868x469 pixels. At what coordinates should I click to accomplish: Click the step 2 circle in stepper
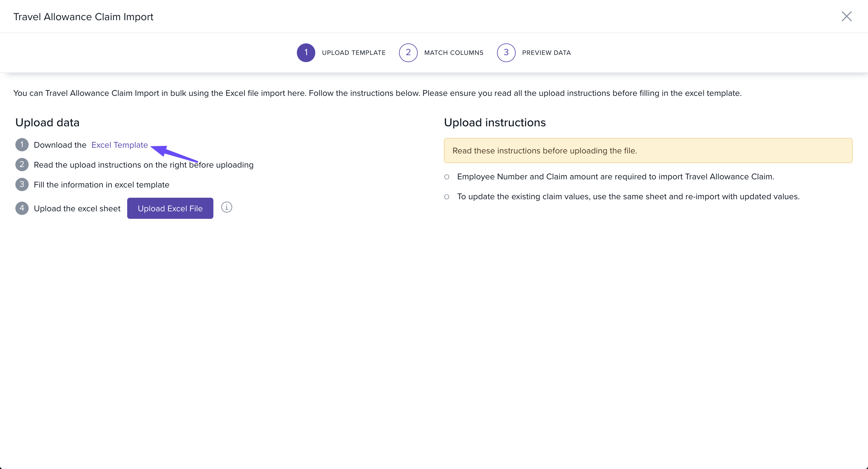pyautogui.click(x=408, y=52)
